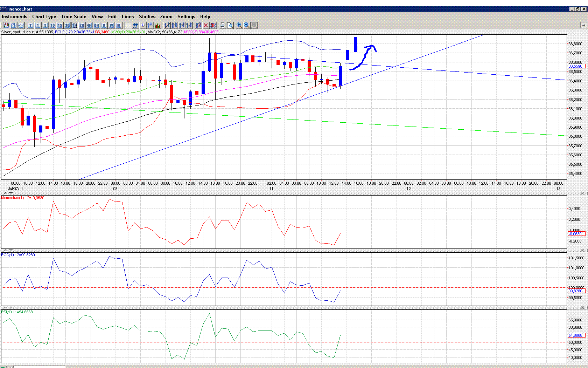This screenshot has width=588, height=368.
Task: Click the ROC(1) study label
Action: pyautogui.click(x=18, y=255)
